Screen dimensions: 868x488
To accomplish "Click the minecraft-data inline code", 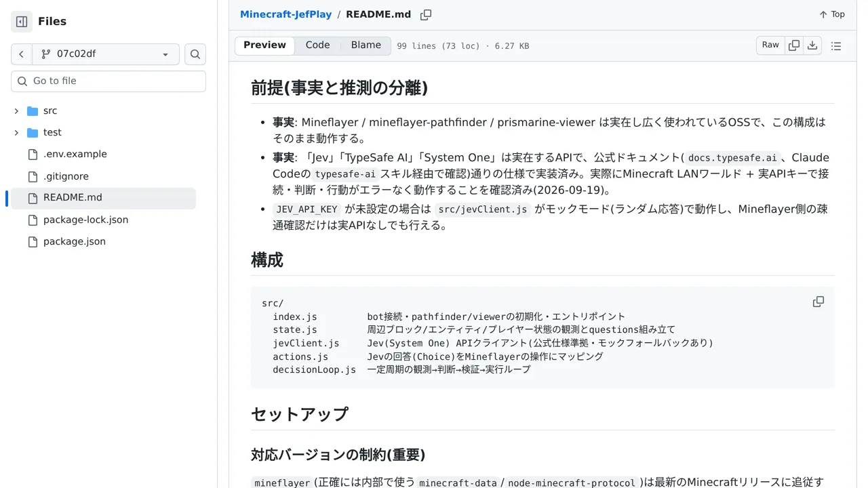I will tap(457, 483).
